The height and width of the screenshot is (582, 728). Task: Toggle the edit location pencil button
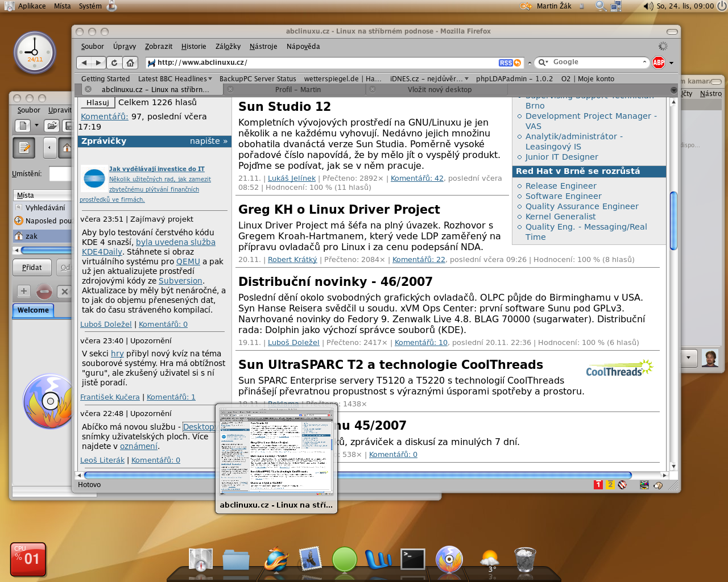pyautogui.click(x=24, y=148)
